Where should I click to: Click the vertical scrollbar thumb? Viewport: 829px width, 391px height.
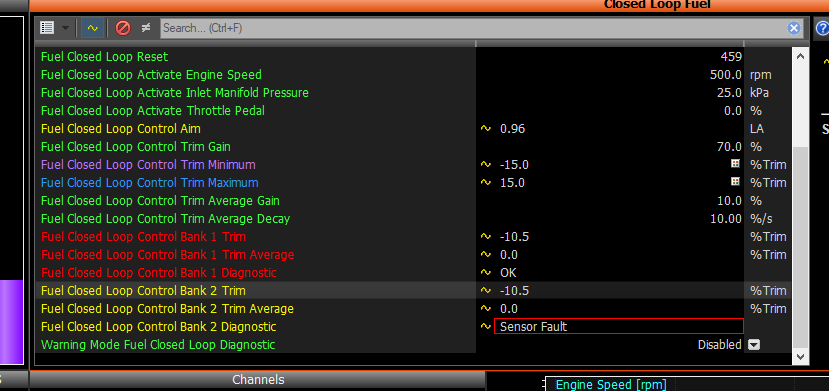(x=800, y=246)
